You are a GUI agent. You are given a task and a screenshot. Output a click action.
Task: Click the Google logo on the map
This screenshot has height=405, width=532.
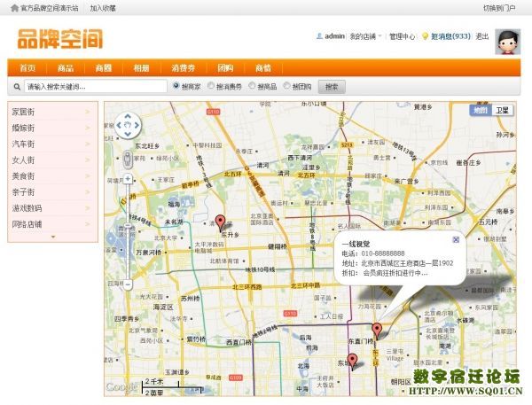pos(121,386)
